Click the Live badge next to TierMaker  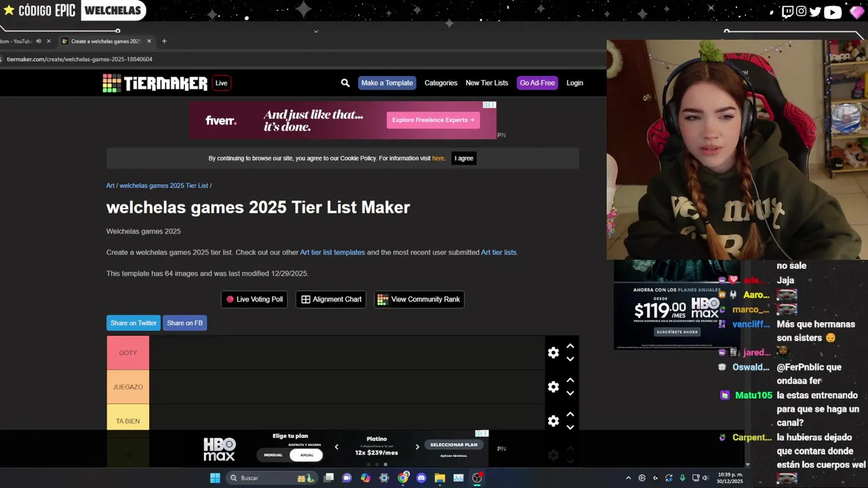tap(221, 83)
